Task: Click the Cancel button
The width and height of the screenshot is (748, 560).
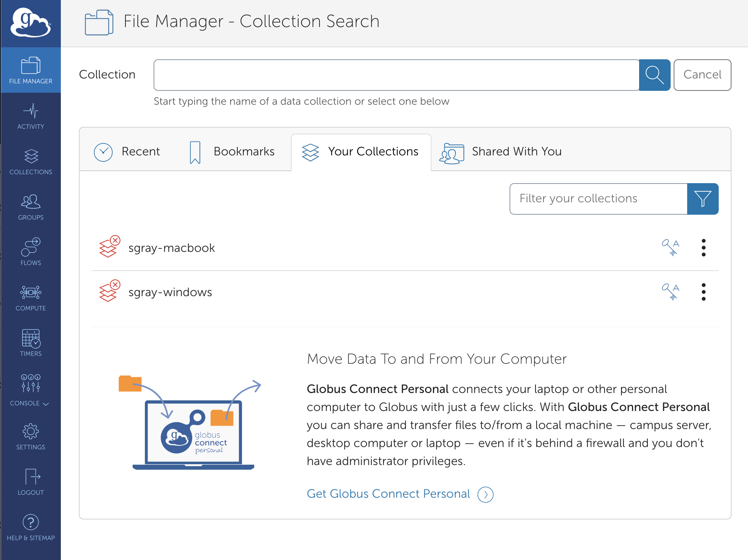Action: point(702,75)
